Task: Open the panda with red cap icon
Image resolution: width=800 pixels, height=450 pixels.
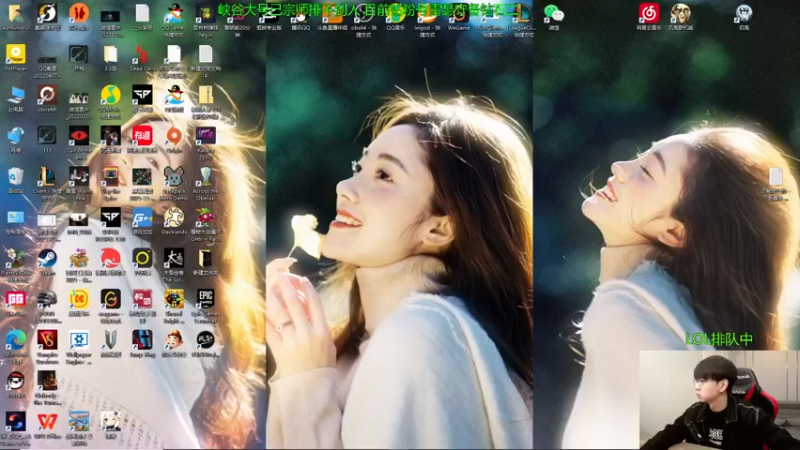Action: [x=15, y=381]
